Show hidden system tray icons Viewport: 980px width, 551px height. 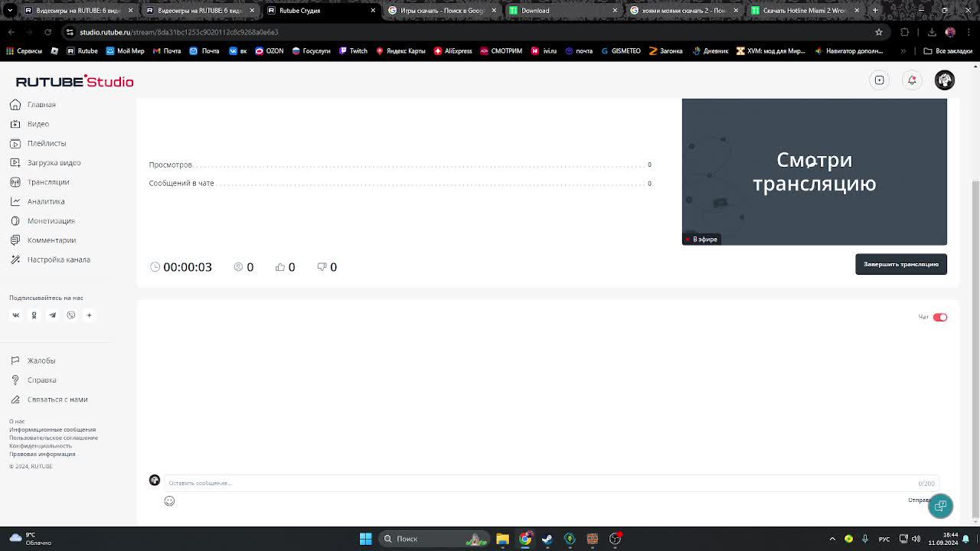[832, 539]
